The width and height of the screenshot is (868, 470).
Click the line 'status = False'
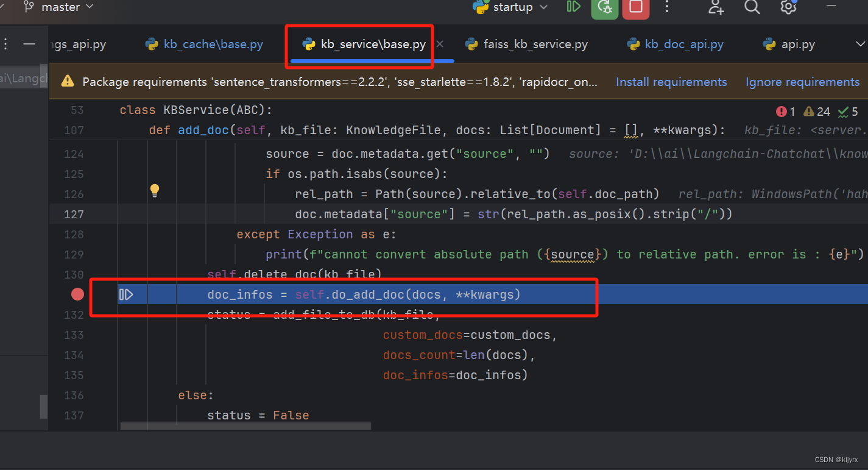click(258, 415)
